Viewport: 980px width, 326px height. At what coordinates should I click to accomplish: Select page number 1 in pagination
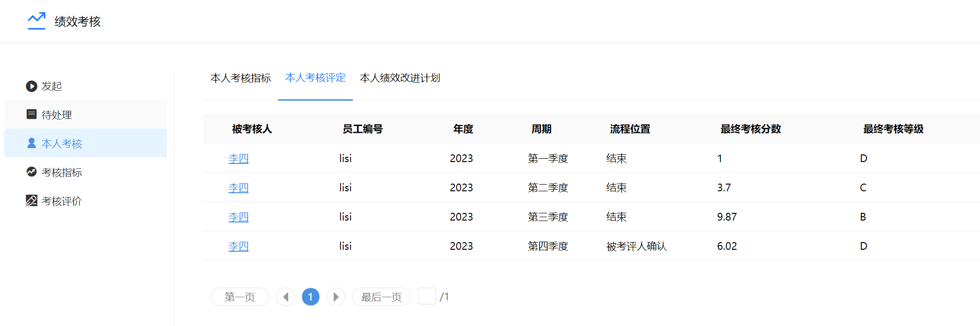[310, 297]
